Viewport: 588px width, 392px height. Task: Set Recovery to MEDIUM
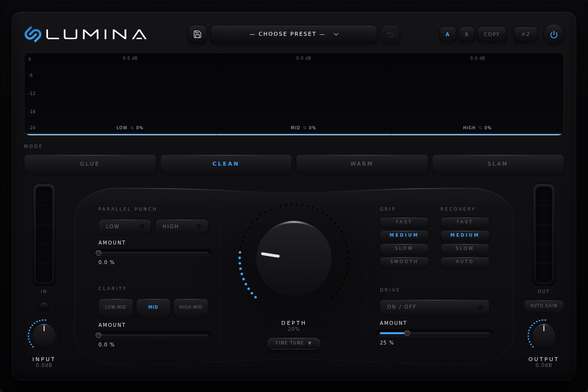pyautogui.click(x=465, y=235)
